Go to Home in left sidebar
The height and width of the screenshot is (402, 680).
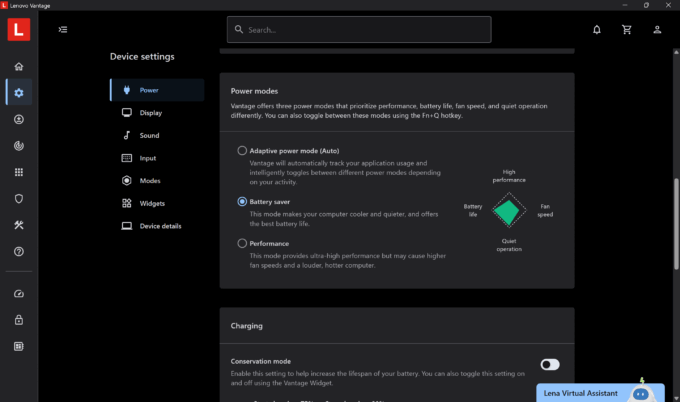click(x=19, y=66)
